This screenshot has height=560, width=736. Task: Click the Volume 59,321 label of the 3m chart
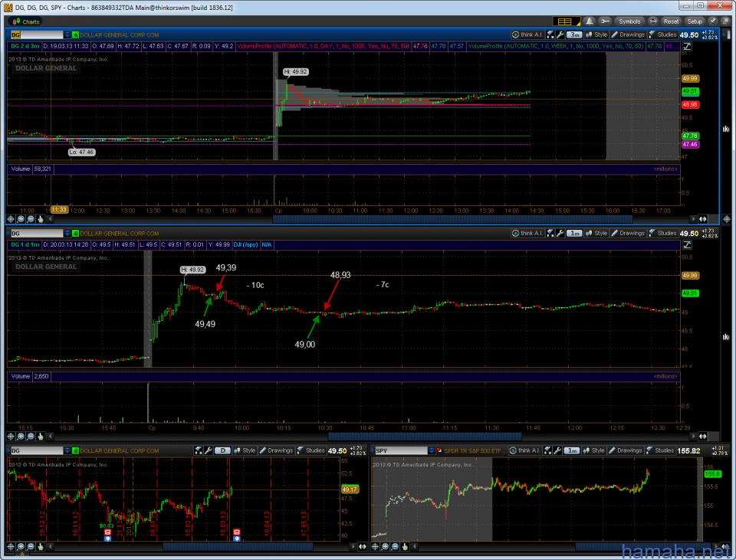pyautogui.click(x=31, y=169)
